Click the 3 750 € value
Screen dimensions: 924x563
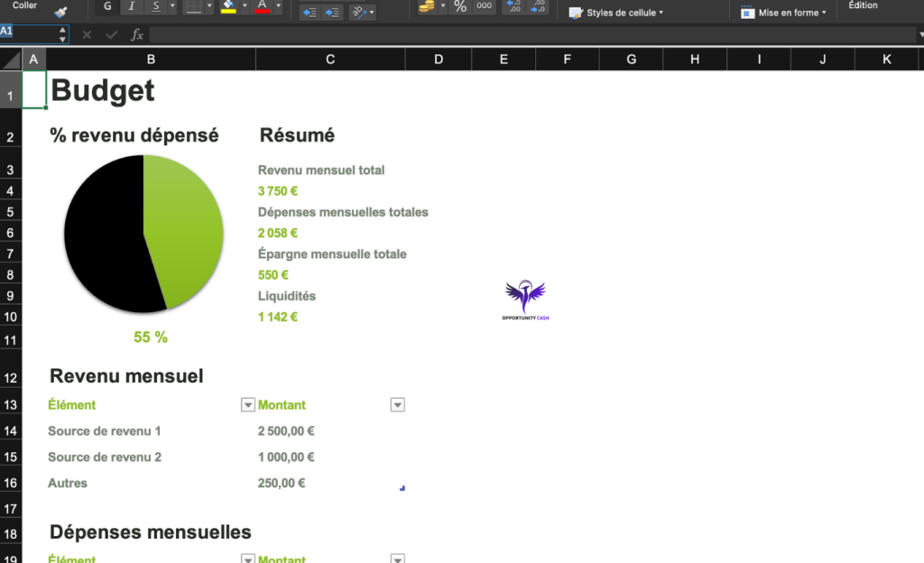click(278, 190)
